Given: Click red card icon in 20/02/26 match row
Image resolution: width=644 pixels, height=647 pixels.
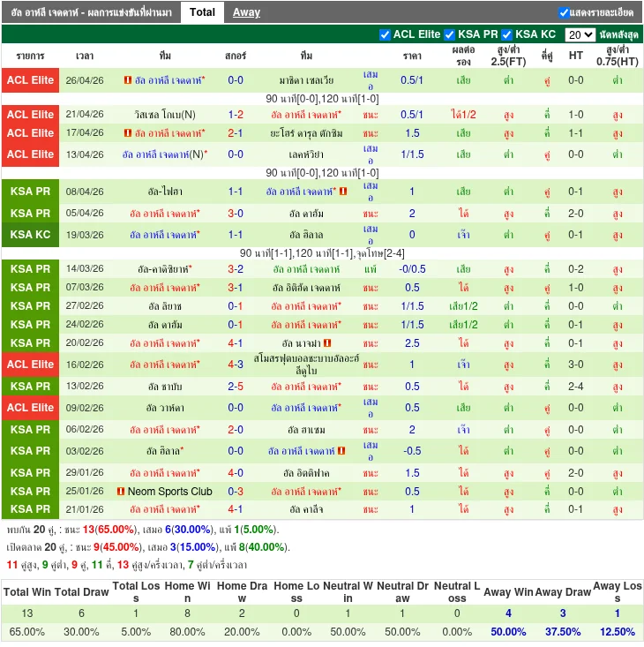Looking at the screenshot, I should [x=327, y=343].
